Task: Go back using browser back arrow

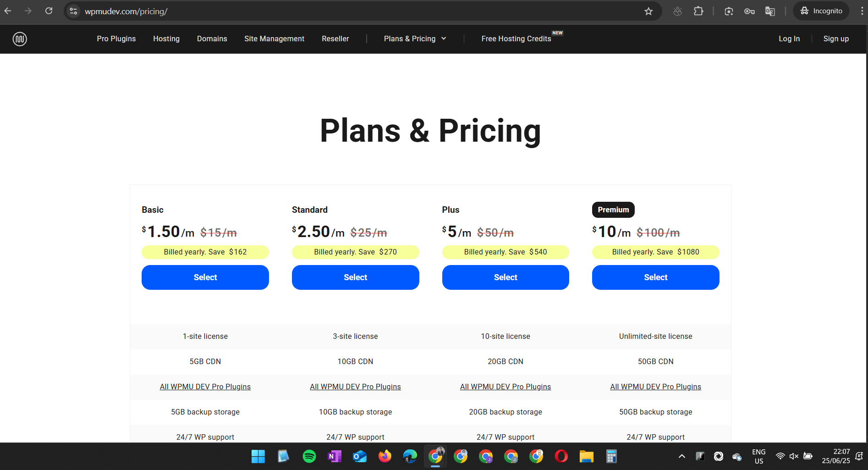Action: [8, 11]
